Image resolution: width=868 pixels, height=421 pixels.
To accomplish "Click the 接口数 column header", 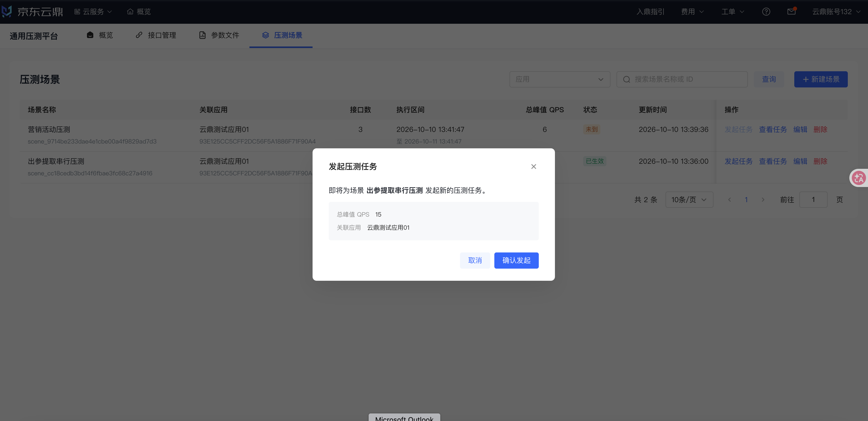I will click(x=360, y=110).
